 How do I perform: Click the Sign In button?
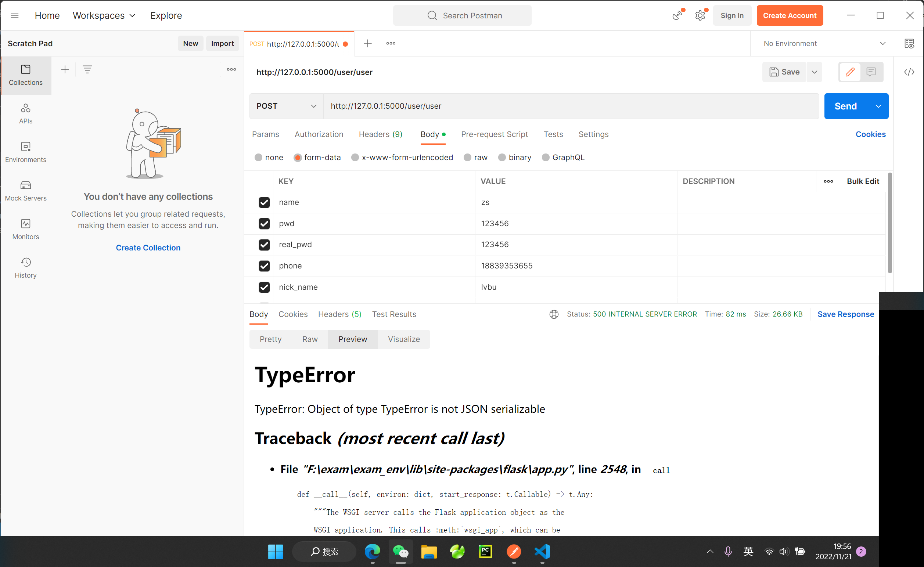[732, 15]
